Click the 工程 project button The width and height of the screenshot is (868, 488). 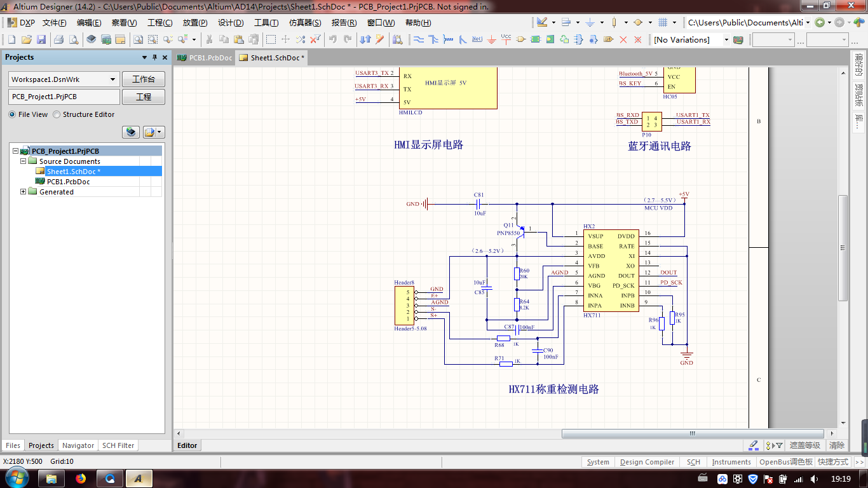144,97
